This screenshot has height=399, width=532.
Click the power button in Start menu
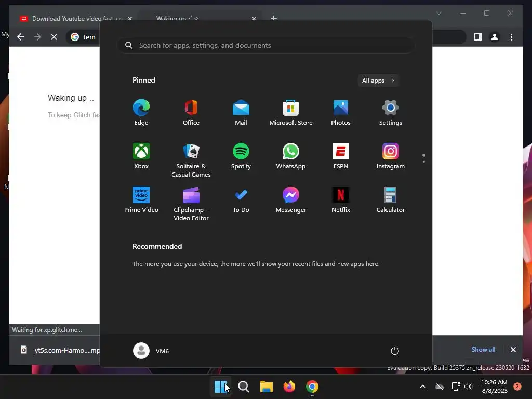coord(395,351)
